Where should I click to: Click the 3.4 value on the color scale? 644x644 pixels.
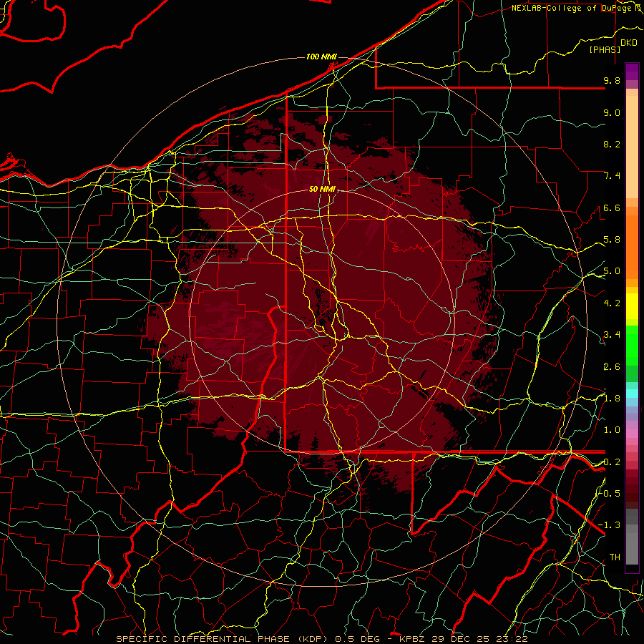[x=612, y=335]
